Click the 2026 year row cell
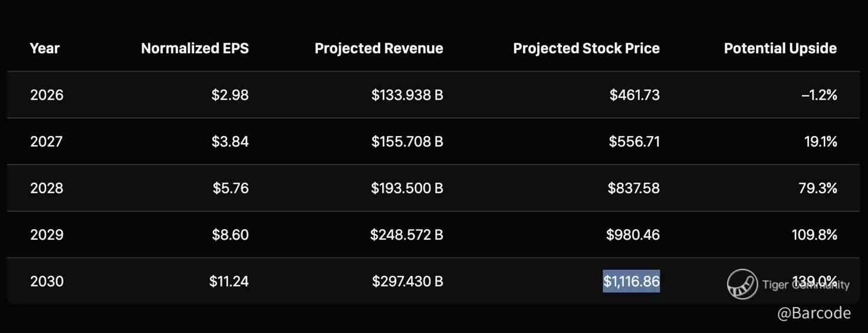 click(x=47, y=95)
